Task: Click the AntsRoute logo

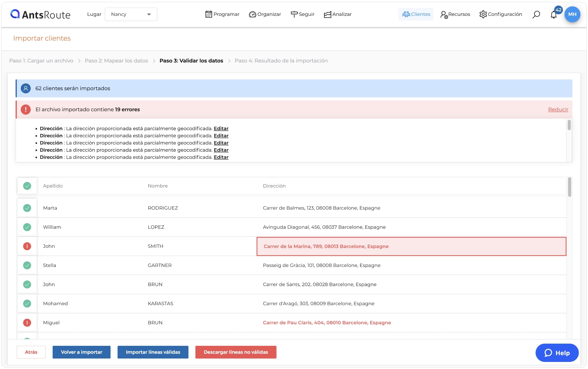Action: [x=40, y=14]
